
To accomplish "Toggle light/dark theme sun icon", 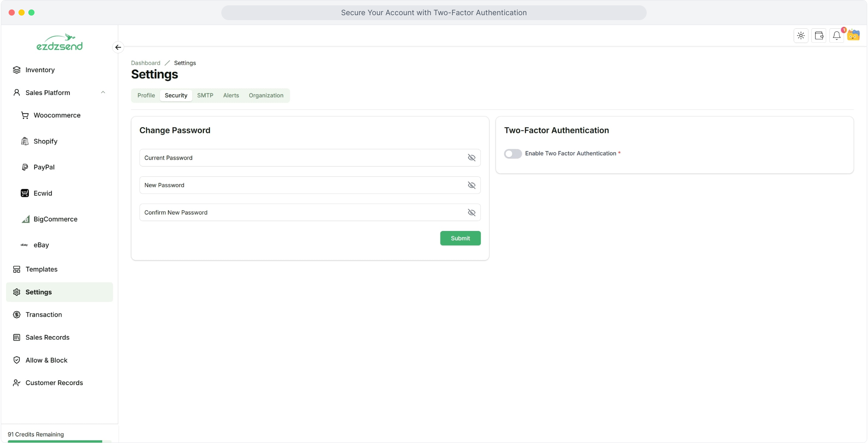I will (x=801, y=36).
